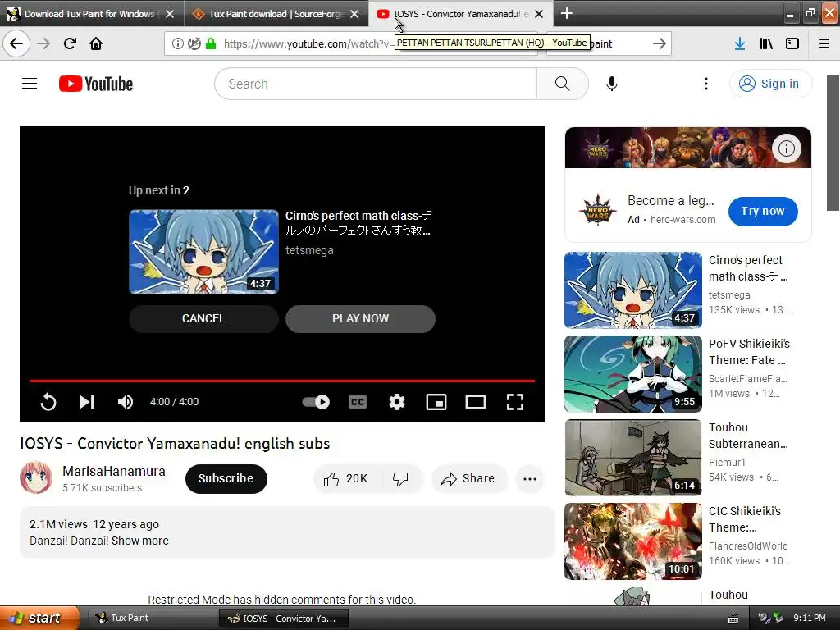Viewport: 840px width, 630px height.
Task: Search with your voice microphone icon
Action: 612,84
